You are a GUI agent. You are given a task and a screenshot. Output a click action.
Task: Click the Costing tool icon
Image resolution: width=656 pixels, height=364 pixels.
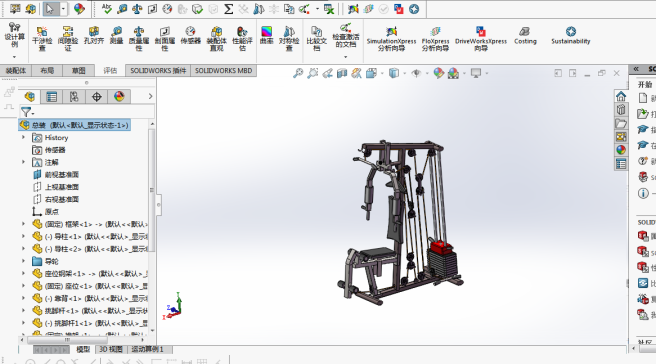[525, 36]
